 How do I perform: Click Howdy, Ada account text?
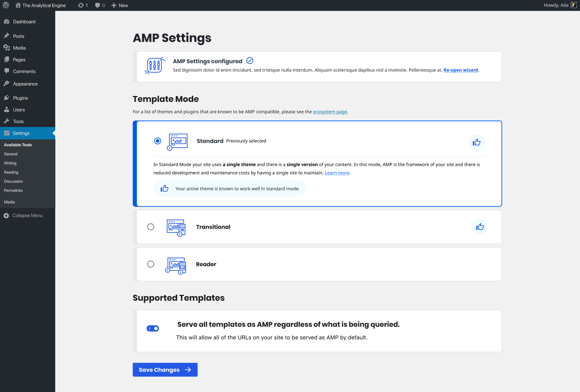pyautogui.click(x=556, y=5)
